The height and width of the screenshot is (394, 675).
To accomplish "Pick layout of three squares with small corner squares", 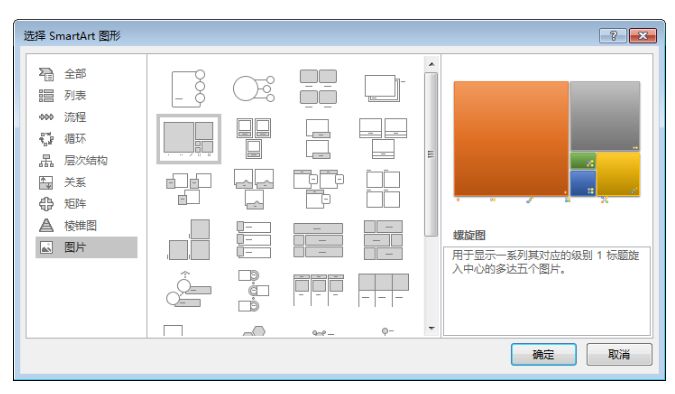I will (x=189, y=189).
